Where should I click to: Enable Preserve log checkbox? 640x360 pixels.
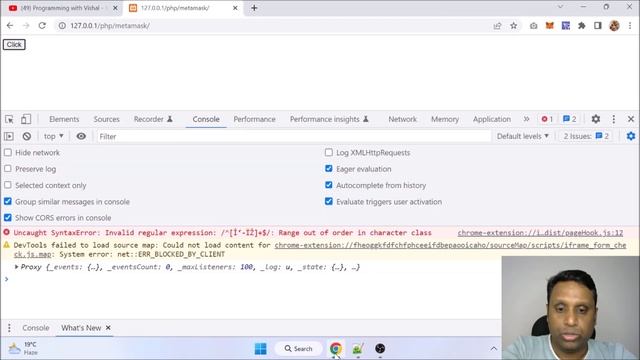click(x=8, y=169)
